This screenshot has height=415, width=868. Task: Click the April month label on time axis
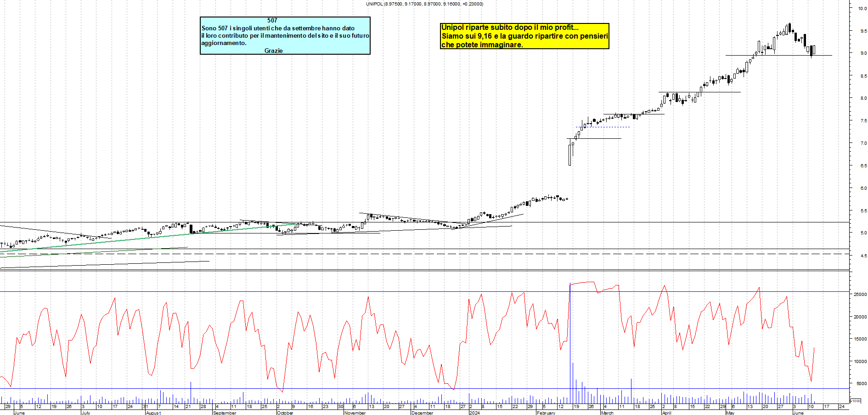pyautogui.click(x=666, y=413)
